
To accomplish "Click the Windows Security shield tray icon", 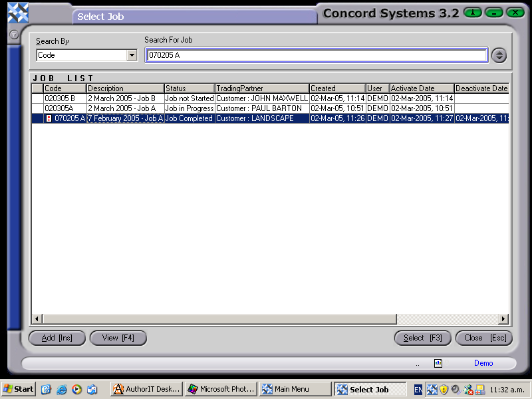I will pos(442,388).
